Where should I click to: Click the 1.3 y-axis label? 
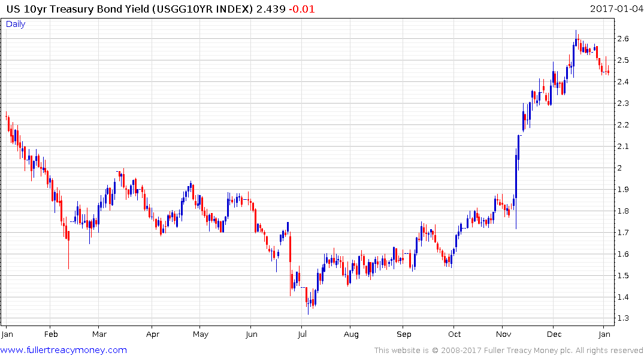[x=623, y=318]
